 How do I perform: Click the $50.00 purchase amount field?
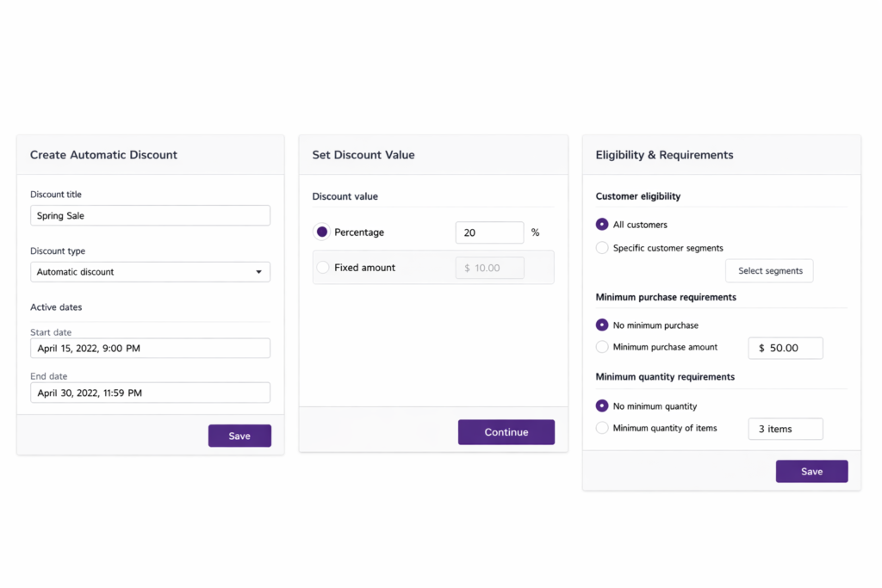pyautogui.click(x=785, y=348)
